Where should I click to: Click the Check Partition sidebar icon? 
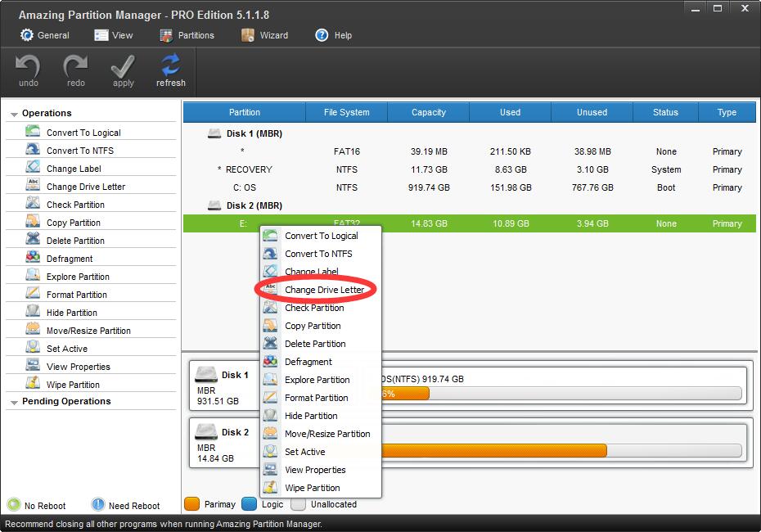(33, 203)
